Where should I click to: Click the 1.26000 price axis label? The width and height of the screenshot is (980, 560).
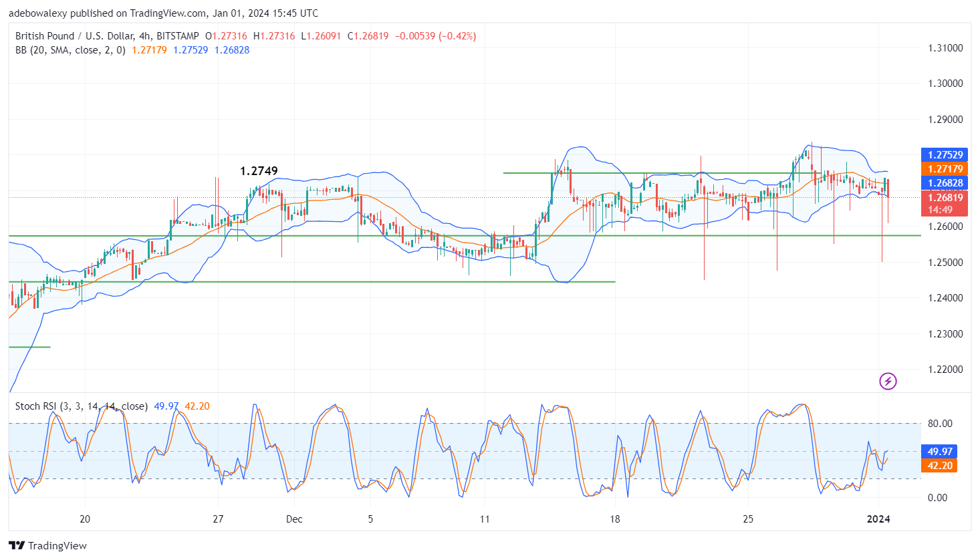(945, 227)
